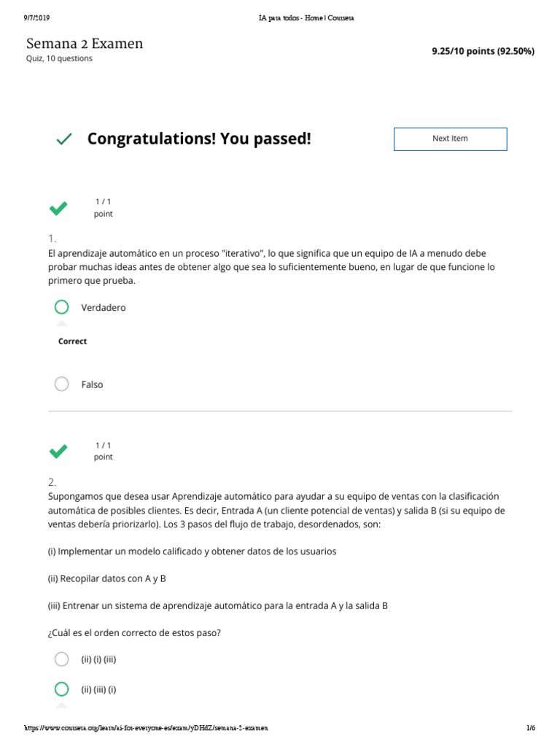Choose the (ii) (i) (iii) answer option
This screenshot has height=747, width=560.
[62, 659]
